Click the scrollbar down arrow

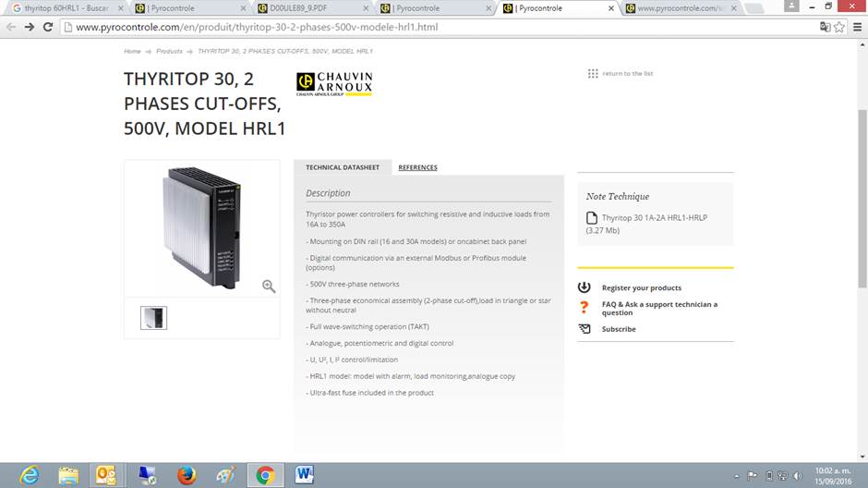[862, 457]
